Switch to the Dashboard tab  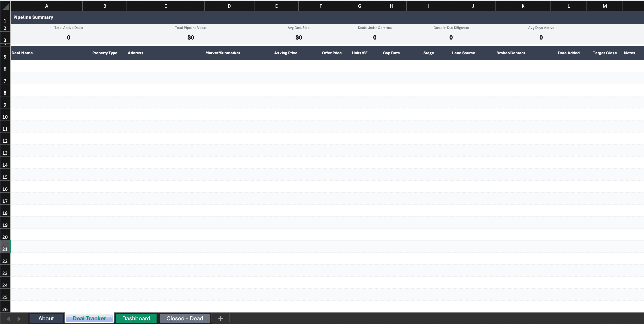tap(136, 318)
